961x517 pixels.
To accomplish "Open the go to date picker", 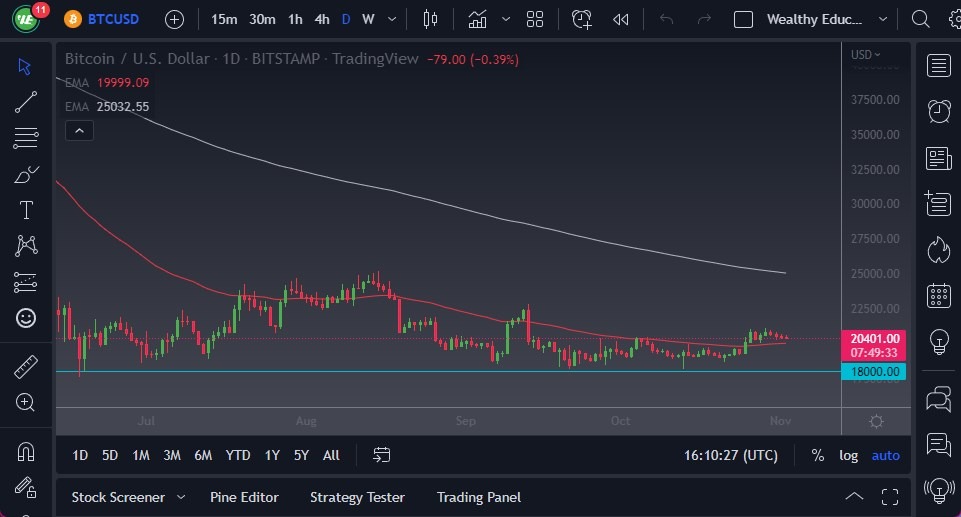I will 382,455.
